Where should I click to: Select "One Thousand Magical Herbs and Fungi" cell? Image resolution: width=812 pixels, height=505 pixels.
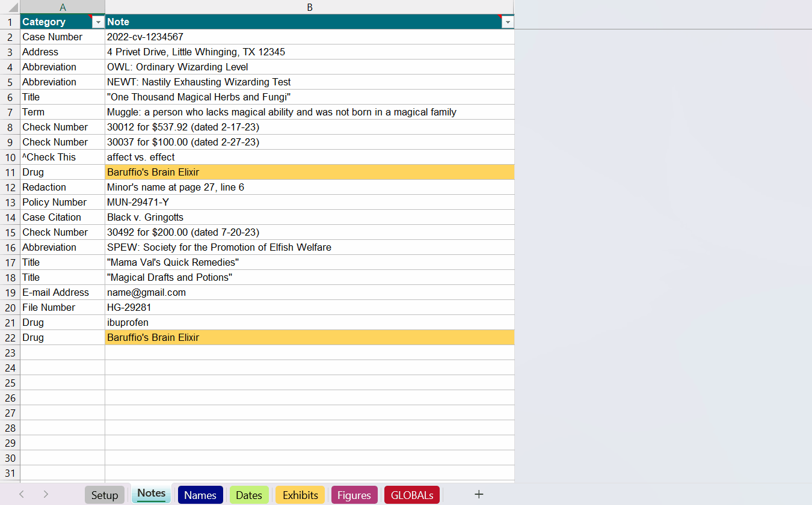click(x=310, y=97)
